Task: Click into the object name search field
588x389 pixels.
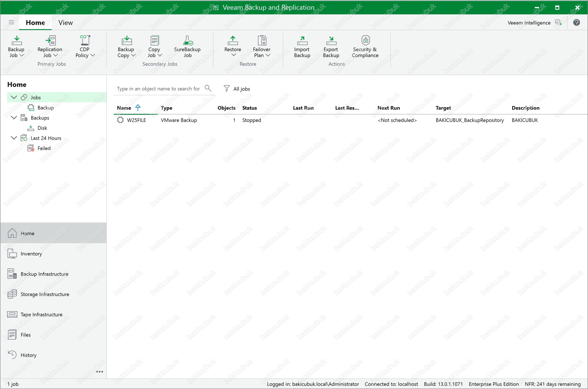Action: coord(158,89)
